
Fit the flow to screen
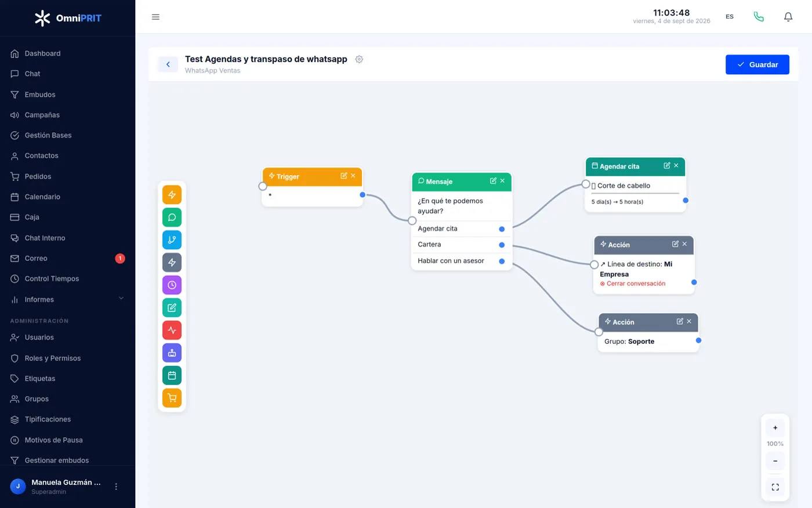tap(775, 487)
